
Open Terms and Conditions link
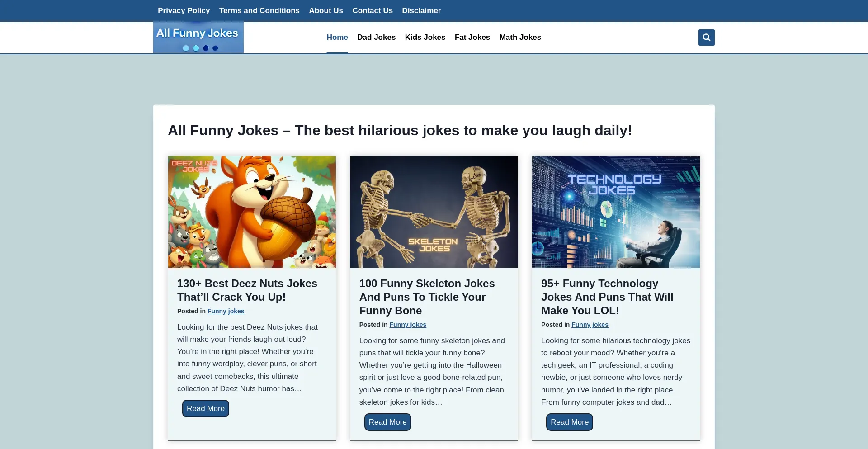click(259, 10)
